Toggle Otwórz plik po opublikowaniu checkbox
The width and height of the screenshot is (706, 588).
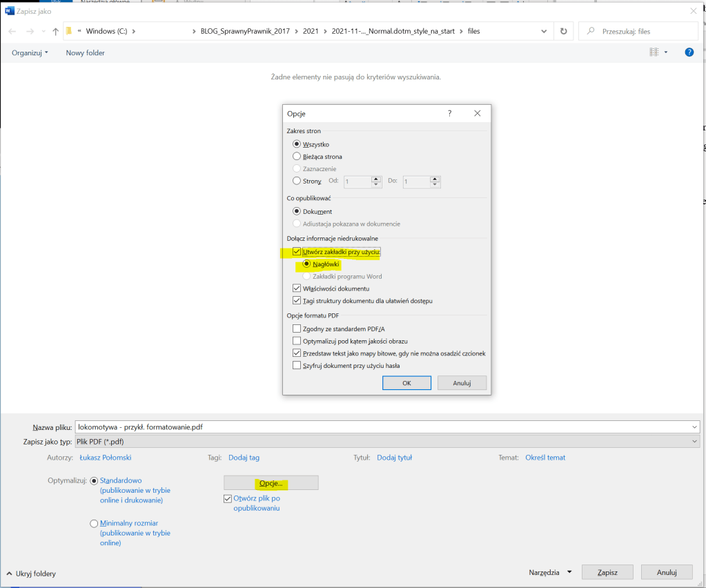tap(228, 498)
